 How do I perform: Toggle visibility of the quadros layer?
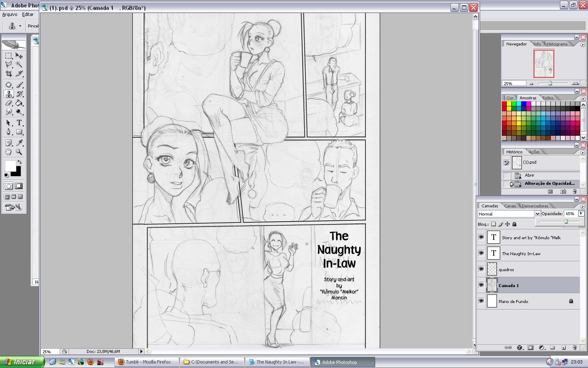point(482,269)
